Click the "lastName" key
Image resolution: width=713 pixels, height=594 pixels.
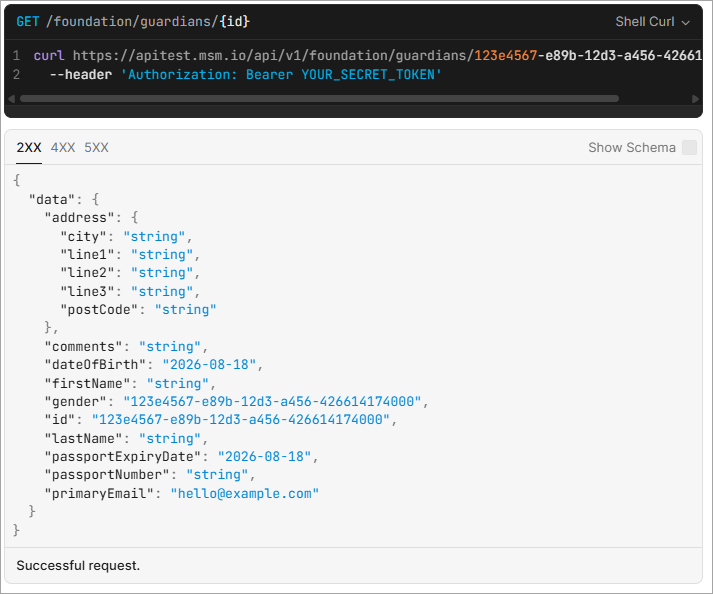(83, 438)
